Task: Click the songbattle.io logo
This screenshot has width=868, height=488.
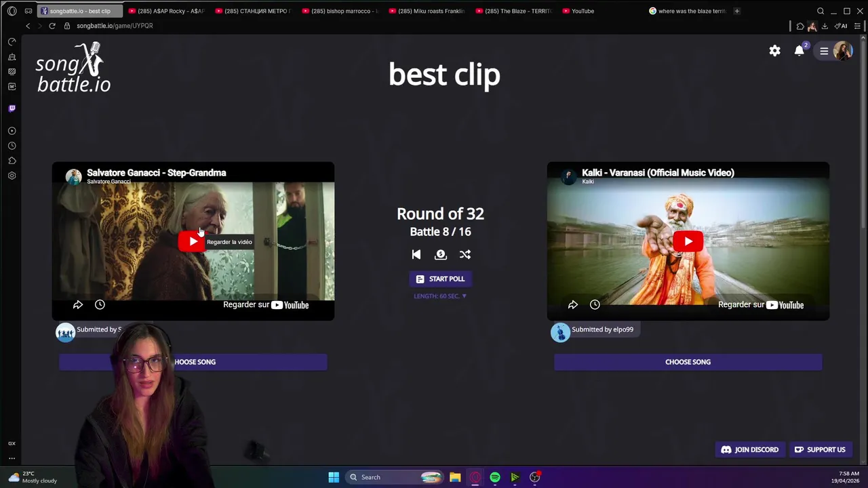Action: tap(73, 68)
